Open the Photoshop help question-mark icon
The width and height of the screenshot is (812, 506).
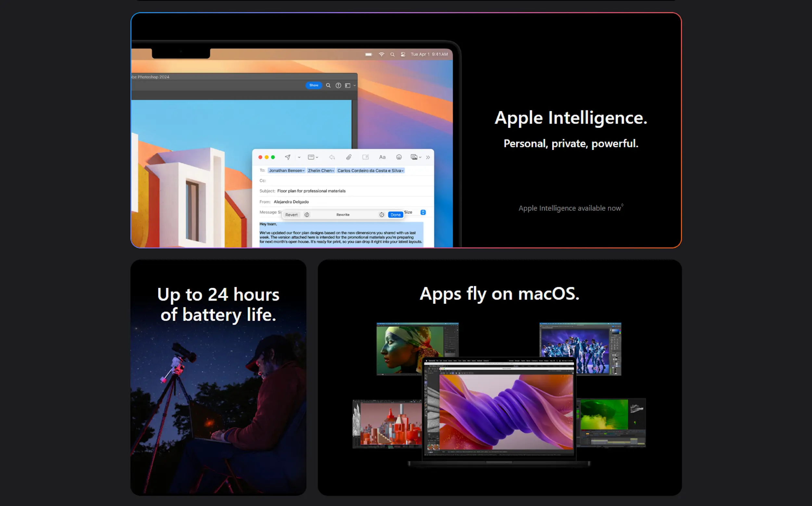338,86
